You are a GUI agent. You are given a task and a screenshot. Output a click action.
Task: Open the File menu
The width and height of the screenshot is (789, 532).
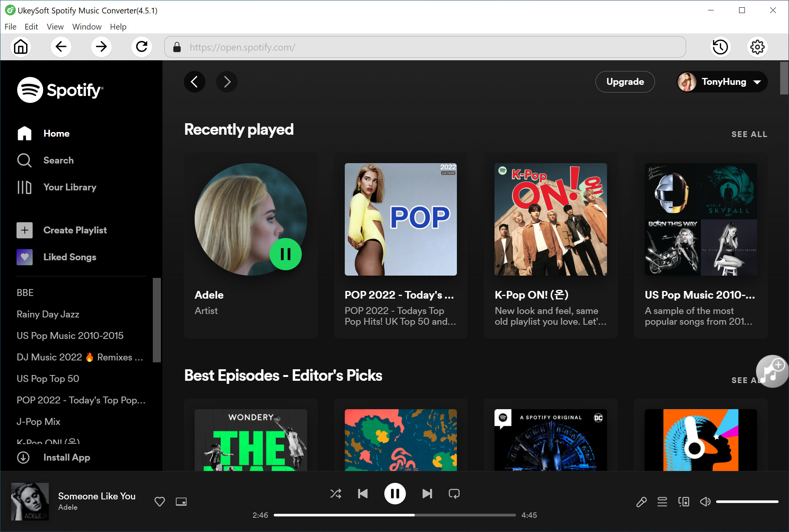coord(10,26)
